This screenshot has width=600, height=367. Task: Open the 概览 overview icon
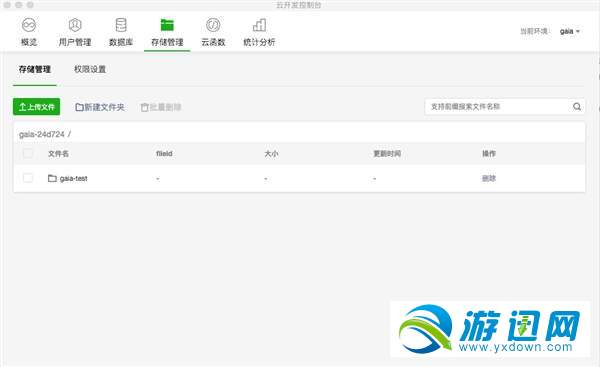(29, 25)
